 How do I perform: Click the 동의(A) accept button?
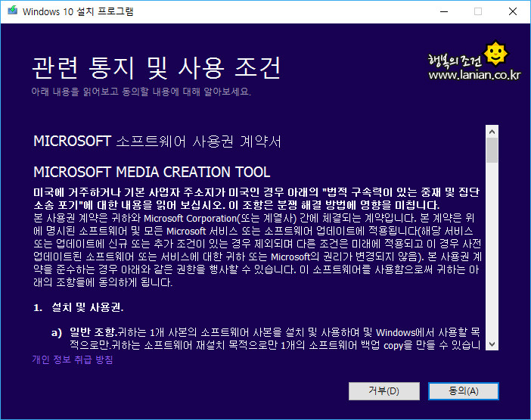coord(463,391)
